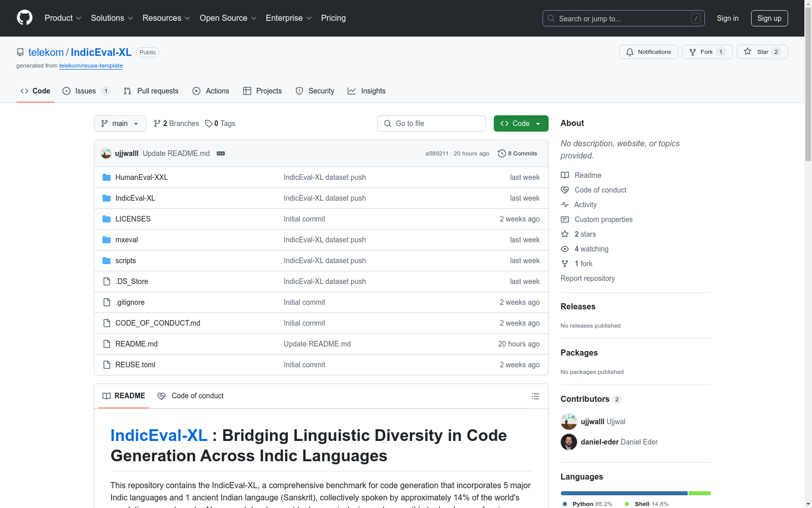Click the Releases heading link
The height and width of the screenshot is (508, 812).
[x=578, y=306]
